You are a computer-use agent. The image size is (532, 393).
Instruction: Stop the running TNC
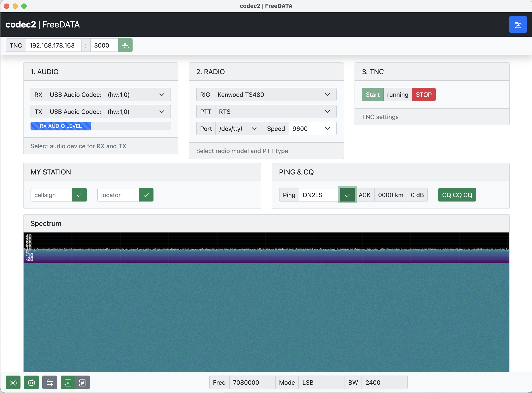[424, 94]
